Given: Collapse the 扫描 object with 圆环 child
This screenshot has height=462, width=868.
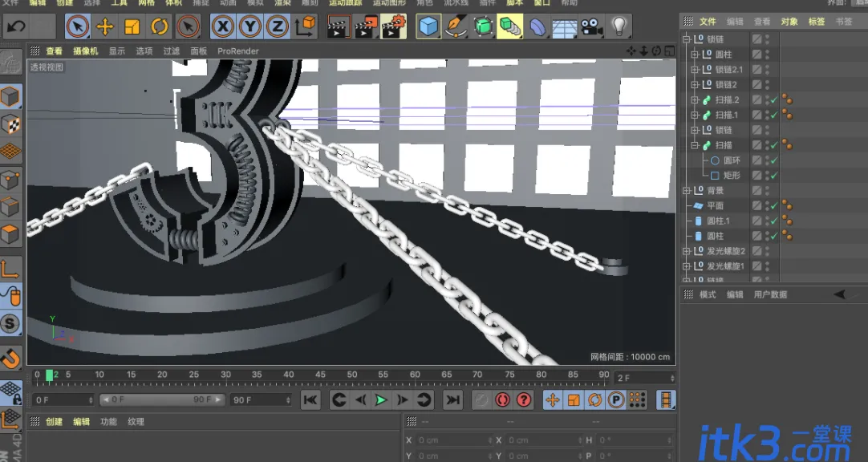Looking at the screenshot, I should (696, 145).
